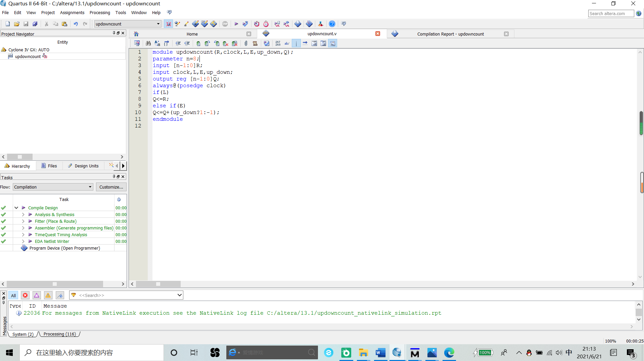
Task: Click the Open file folder icon
Action: (x=16, y=24)
